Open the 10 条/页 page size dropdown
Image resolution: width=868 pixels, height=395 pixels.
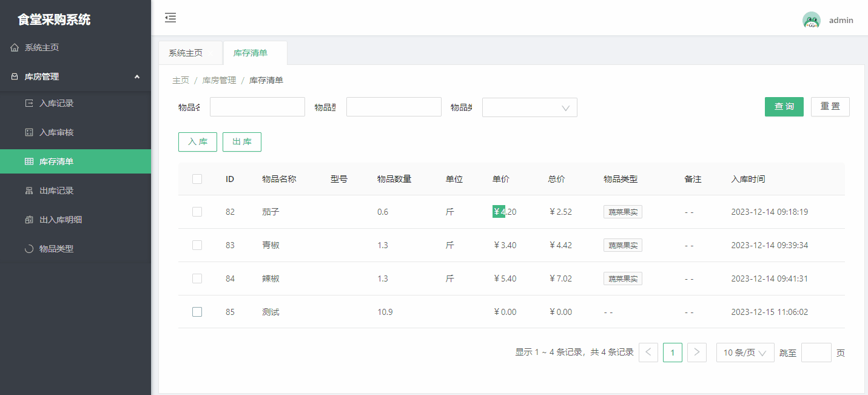pos(745,353)
